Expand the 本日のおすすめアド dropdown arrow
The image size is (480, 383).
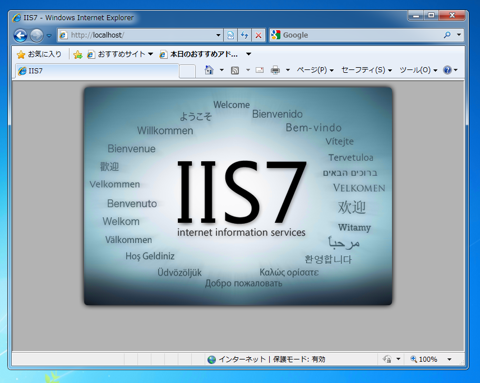[249, 54]
